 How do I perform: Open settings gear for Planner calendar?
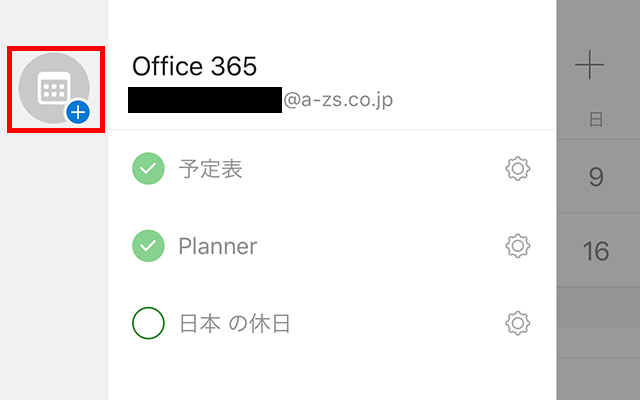tap(518, 246)
